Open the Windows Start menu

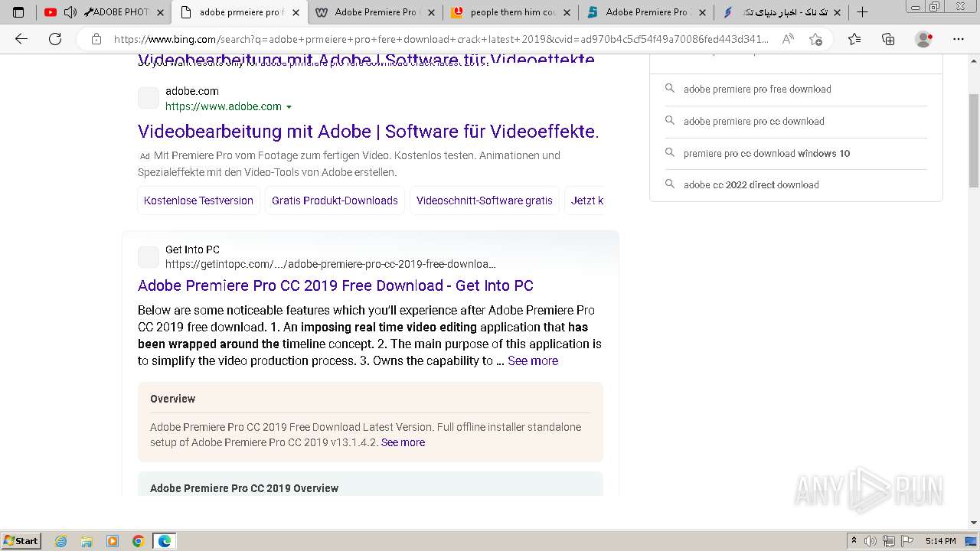(x=21, y=541)
